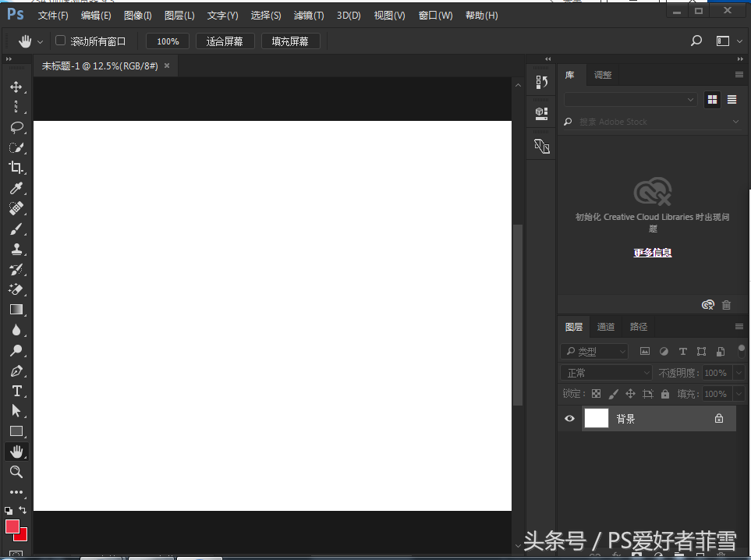Viewport: 751px width, 560px height.
Task: Switch to the 调整 tab
Action: click(x=603, y=75)
